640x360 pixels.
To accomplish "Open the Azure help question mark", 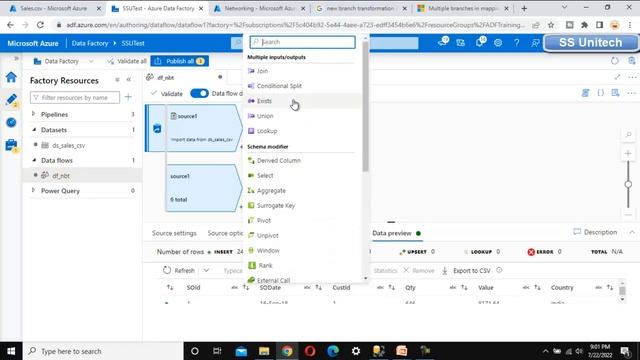I will 516,42.
